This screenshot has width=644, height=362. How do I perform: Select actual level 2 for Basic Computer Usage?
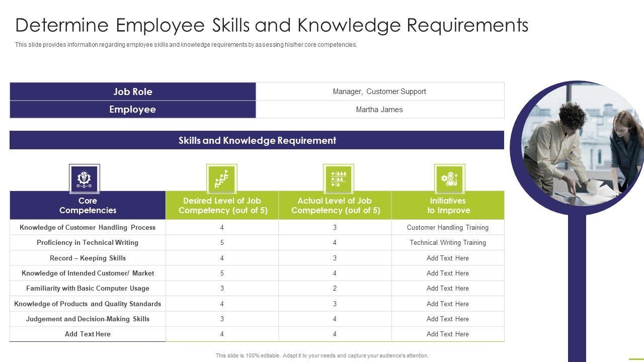point(335,288)
